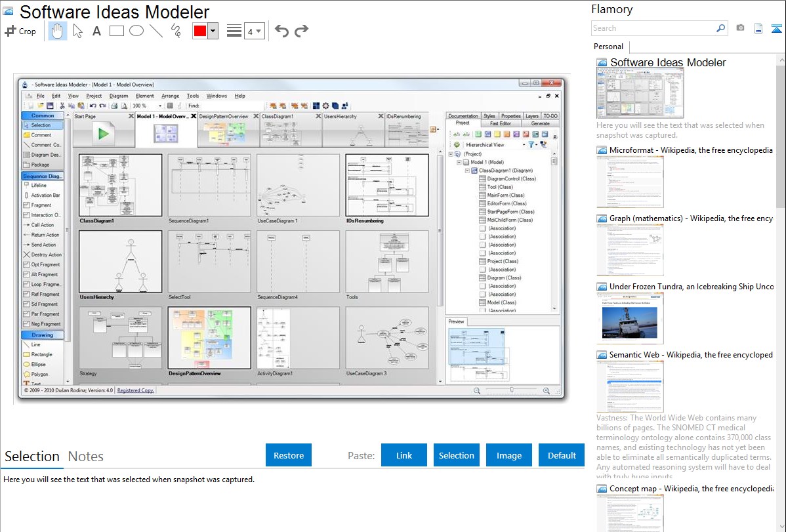The height and width of the screenshot is (532, 786).
Task: Click the Destroy Action toolbox item
Action: point(46,255)
